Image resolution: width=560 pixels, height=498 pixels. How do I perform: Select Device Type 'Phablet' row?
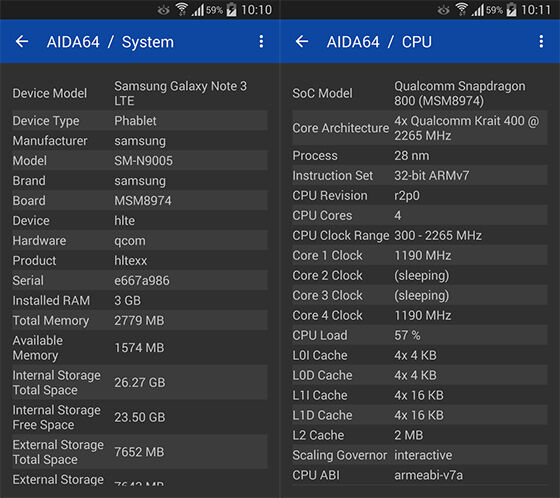[140, 121]
